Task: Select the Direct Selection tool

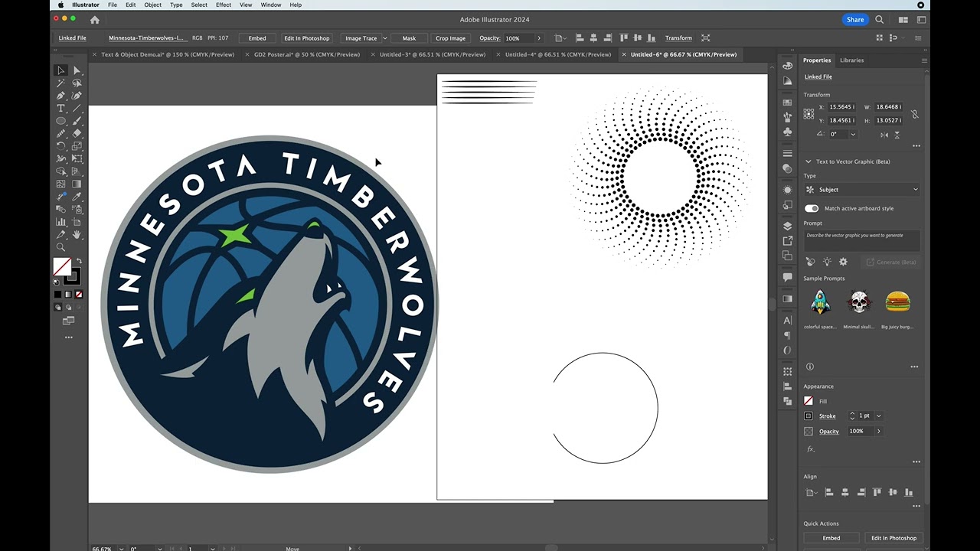Action: point(77,70)
